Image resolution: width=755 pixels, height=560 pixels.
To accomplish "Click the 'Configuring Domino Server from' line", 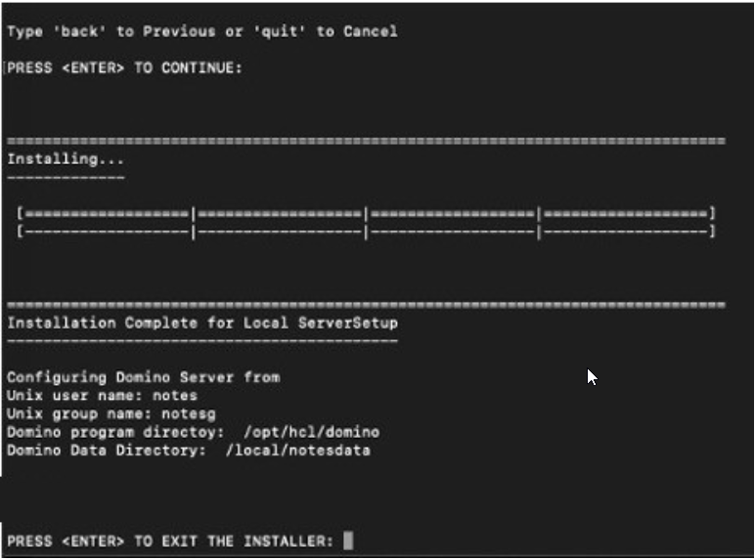I will tap(143, 377).
